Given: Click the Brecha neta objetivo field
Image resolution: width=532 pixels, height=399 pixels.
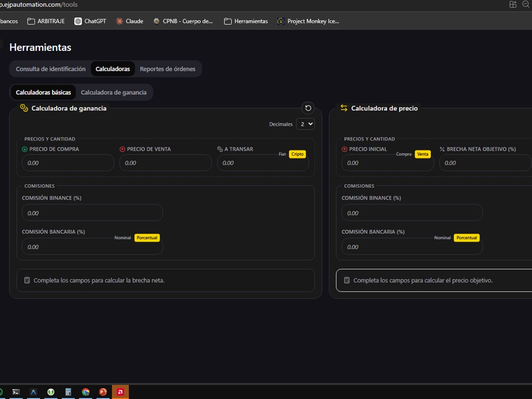Looking at the screenshot, I should pyautogui.click(x=485, y=163).
